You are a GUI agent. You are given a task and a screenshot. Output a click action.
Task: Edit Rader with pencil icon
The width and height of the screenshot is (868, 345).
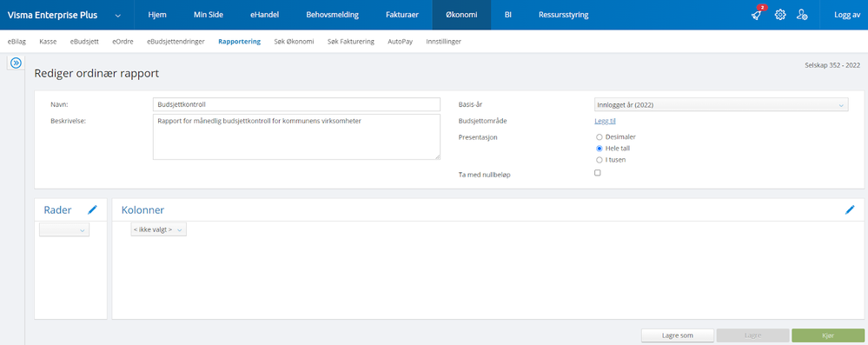pyautogui.click(x=92, y=210)
